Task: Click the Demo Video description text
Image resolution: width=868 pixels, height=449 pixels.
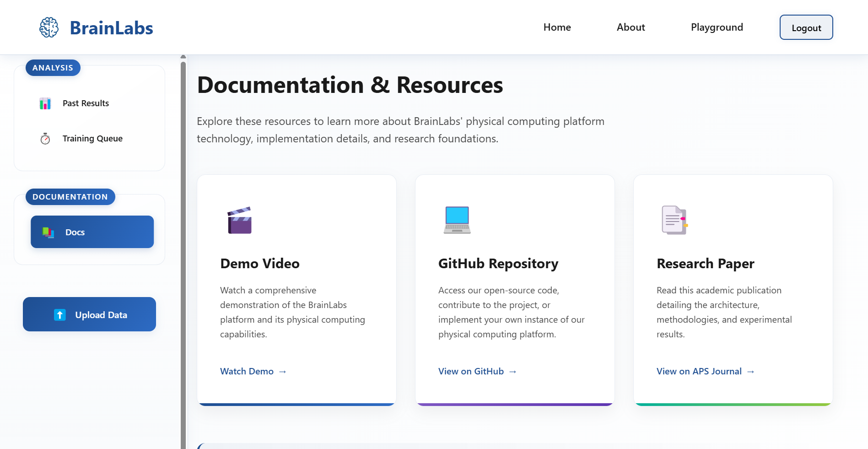Action: [292, 312]
